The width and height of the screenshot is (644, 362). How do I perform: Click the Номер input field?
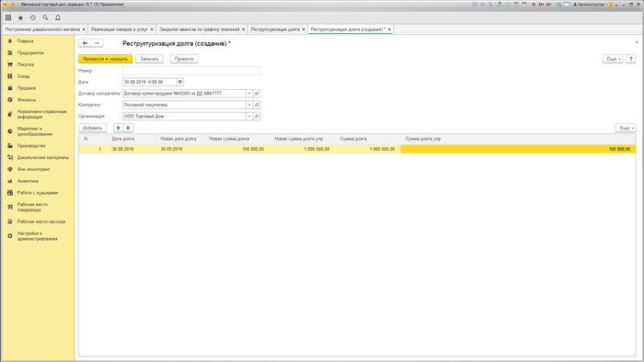(191, 71)
